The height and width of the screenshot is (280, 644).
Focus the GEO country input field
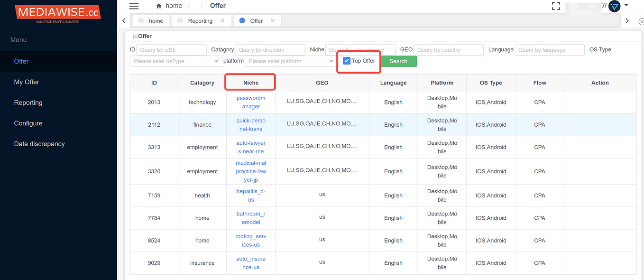click(x=449, y=50)
